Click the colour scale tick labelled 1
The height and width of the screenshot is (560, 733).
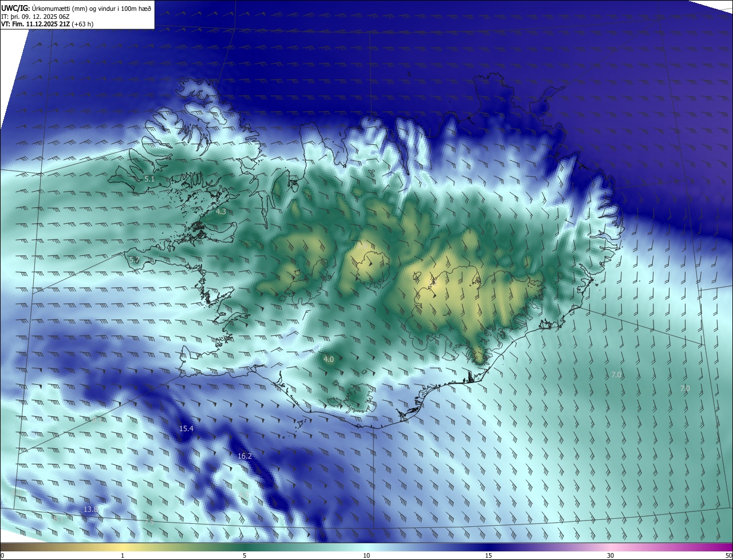tap(123, 555)
